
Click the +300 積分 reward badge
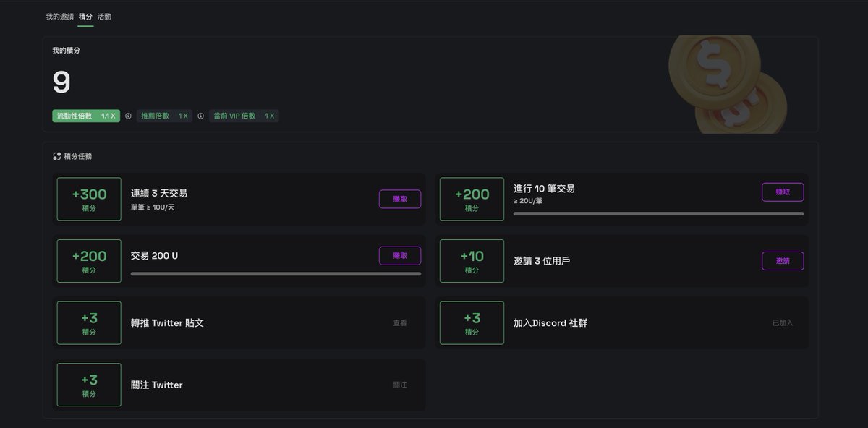tap(89, 199)
